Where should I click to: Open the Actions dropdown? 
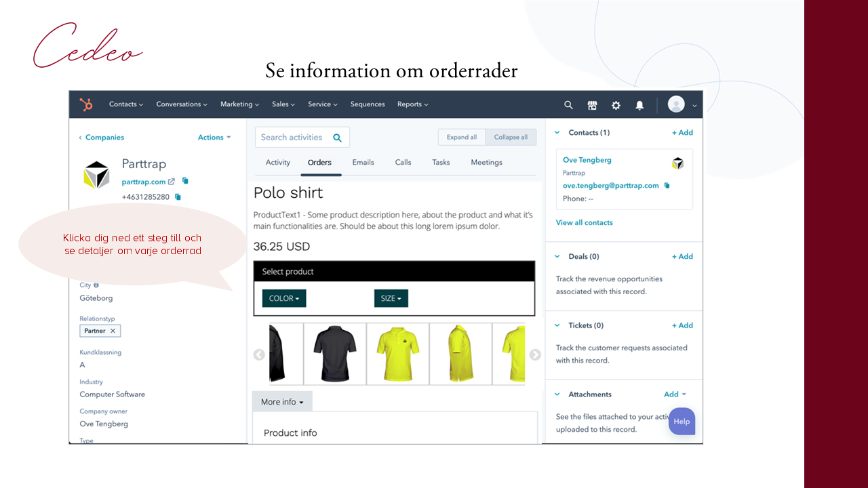coord(214,138)
